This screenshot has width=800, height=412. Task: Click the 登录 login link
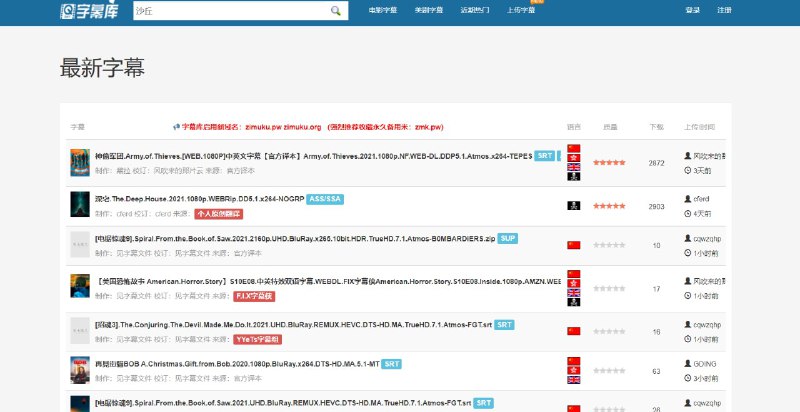coord(693,11)
